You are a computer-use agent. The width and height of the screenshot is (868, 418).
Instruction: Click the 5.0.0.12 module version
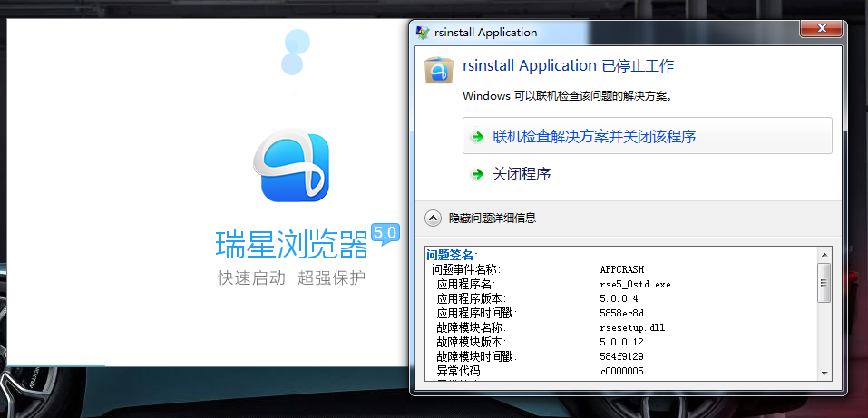point(621,342)
